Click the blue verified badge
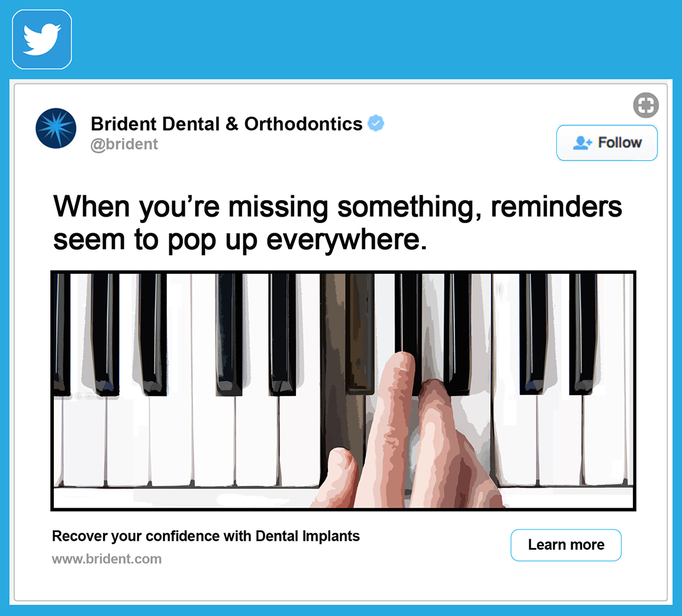This screenshot has width=682, height=616. pos(376,124)
